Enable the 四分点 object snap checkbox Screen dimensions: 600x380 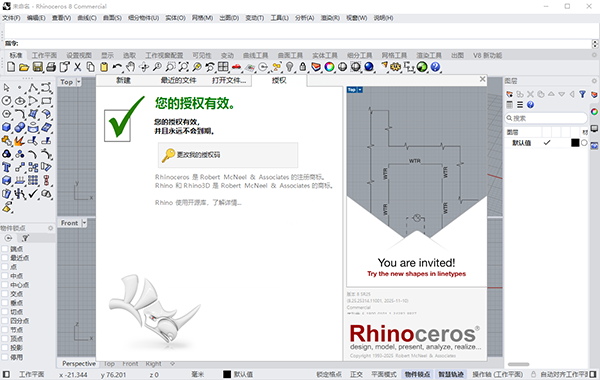(5, 321)
